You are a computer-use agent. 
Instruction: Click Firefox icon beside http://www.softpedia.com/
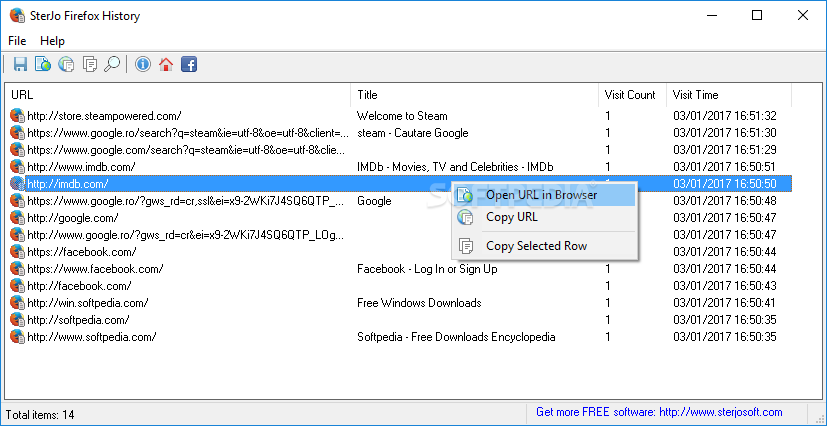pos(17,336)
